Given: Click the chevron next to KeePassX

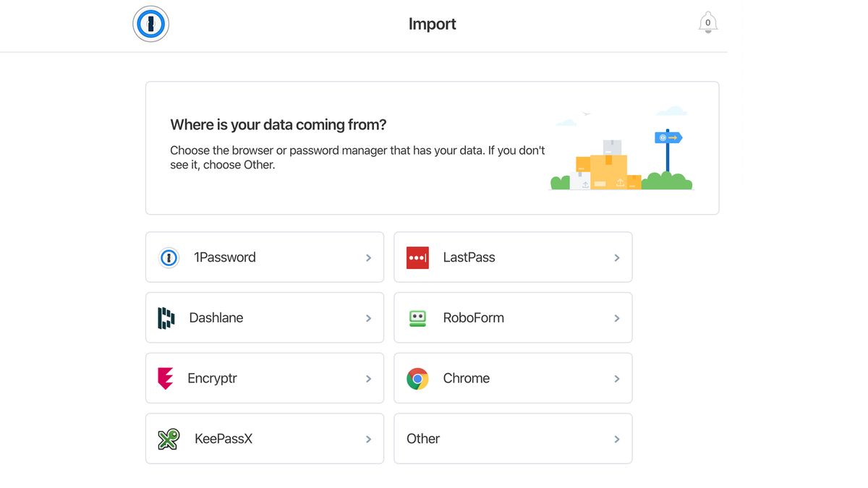Looking at the screenshot, I should [368, 438].
